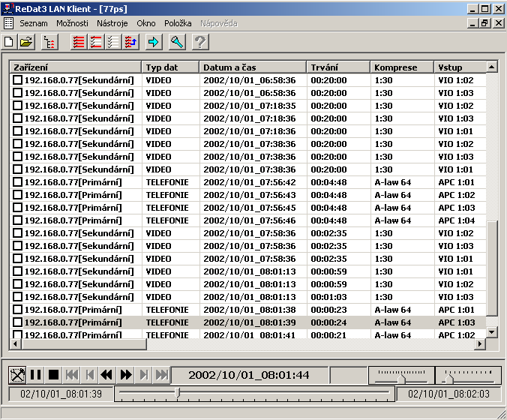Click the list with blue arrow icon

(x=130, y=42)
